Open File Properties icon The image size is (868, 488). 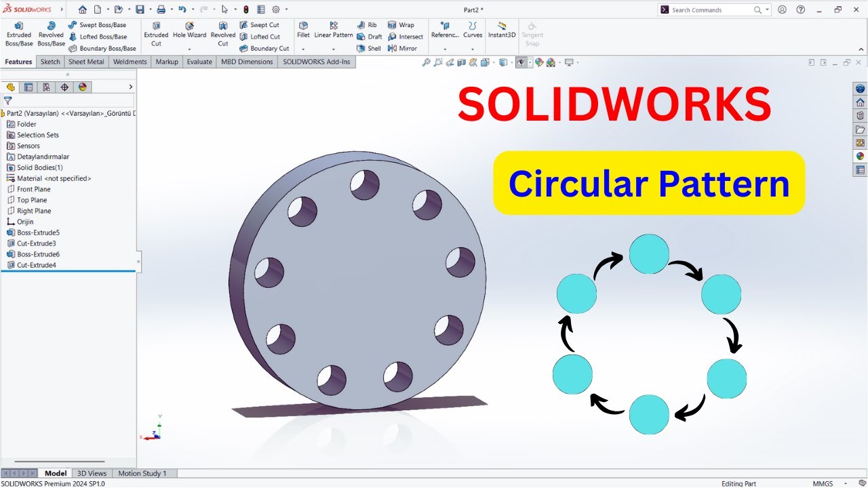coord(260,9)
